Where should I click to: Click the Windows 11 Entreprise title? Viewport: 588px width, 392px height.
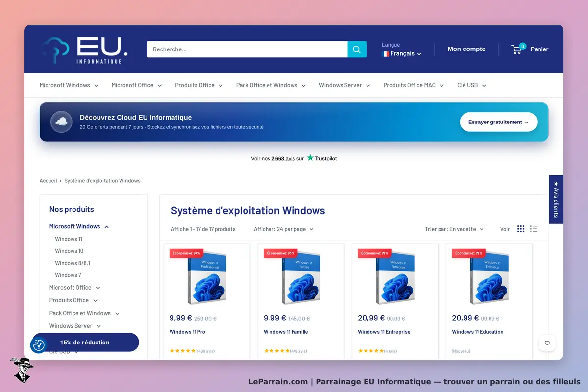[x=384, y=332]
